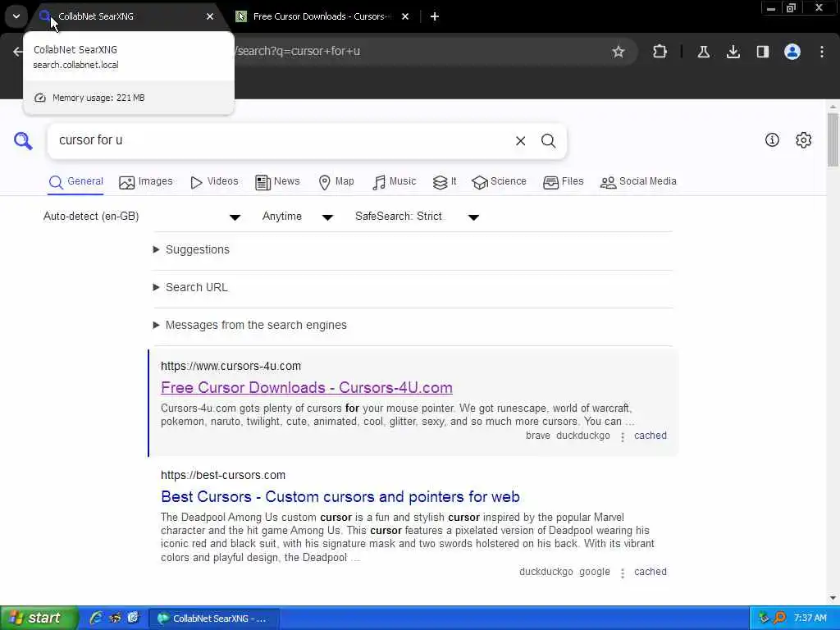Select the Music search category
The height and width of the screenshot is (630, 840).
pos(394,181)
